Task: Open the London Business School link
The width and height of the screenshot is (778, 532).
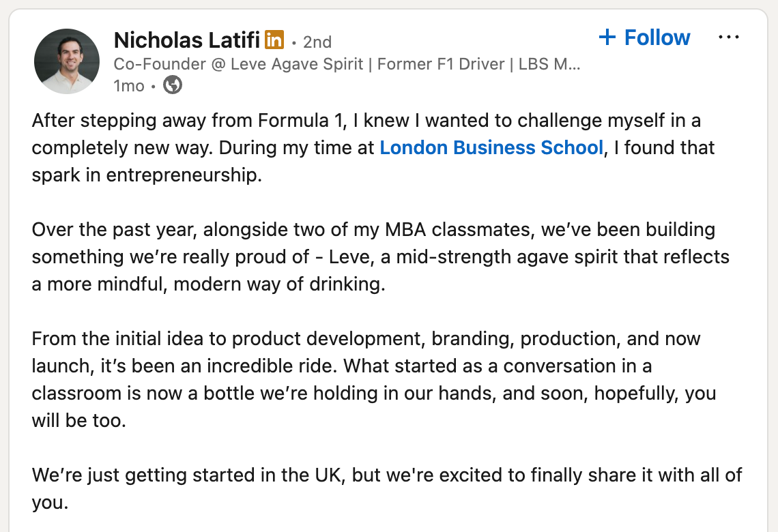Action: (491, 148)
